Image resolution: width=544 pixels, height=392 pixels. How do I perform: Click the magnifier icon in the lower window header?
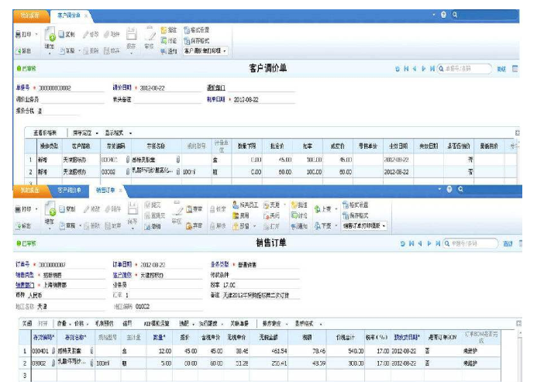coord(460,189)
